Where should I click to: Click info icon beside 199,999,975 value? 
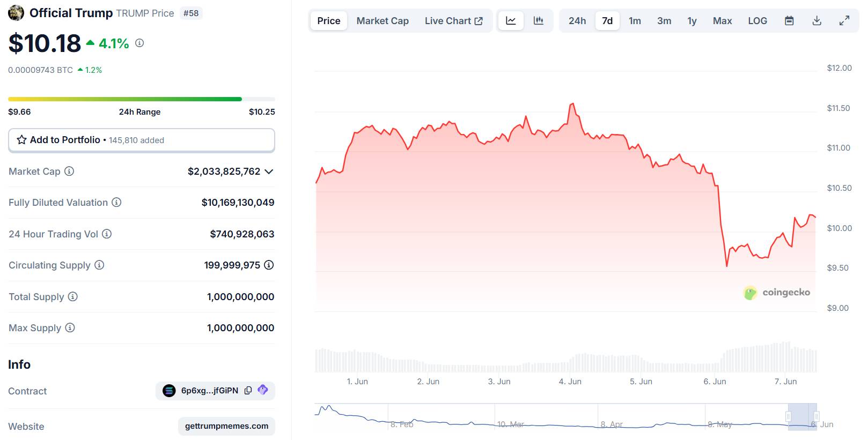pos(269,265)
